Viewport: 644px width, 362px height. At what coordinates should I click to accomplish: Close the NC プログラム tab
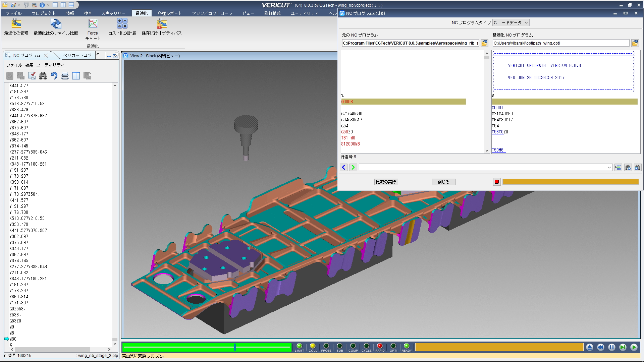[46, 56]
